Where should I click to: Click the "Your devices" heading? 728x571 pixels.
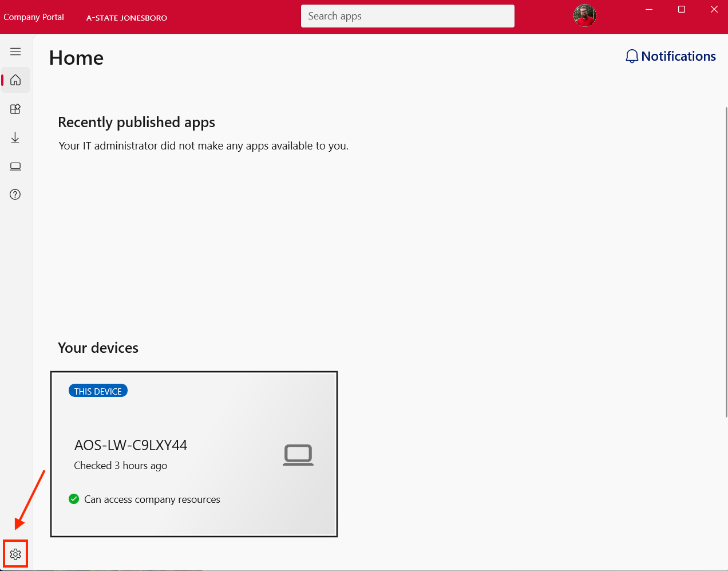point(98,348)
